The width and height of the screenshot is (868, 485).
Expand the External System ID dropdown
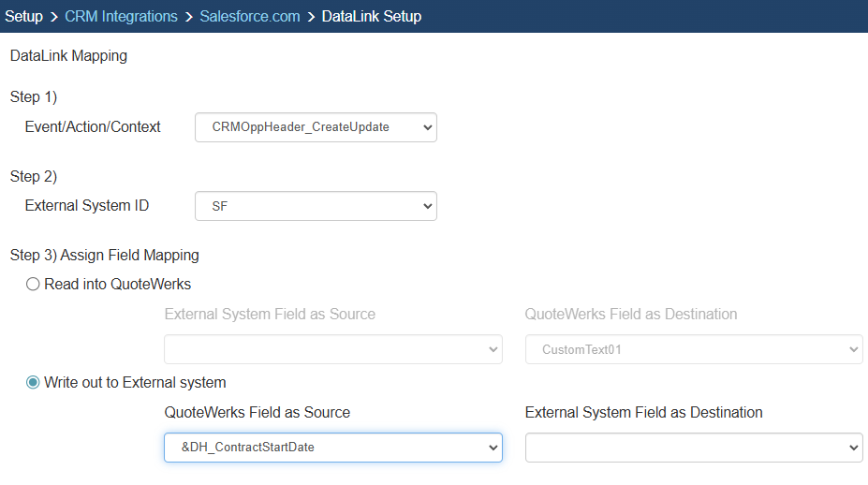coord(315,206)
